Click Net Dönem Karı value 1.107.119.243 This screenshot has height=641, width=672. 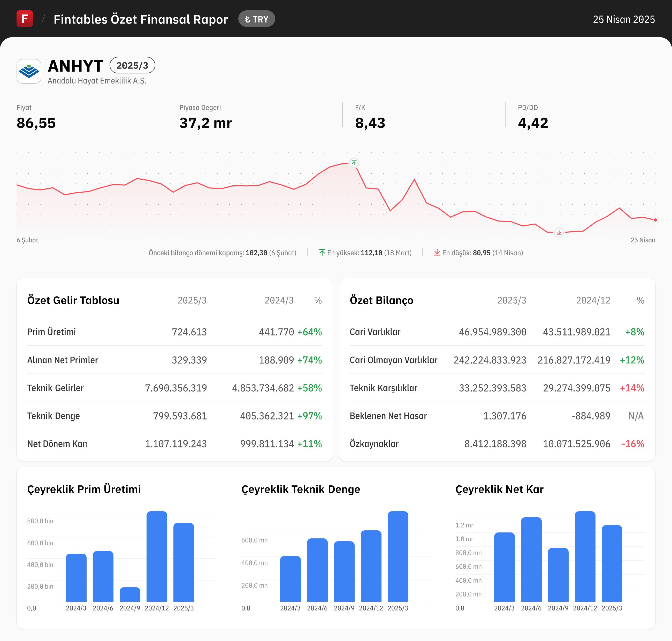[x=176, y=444]
